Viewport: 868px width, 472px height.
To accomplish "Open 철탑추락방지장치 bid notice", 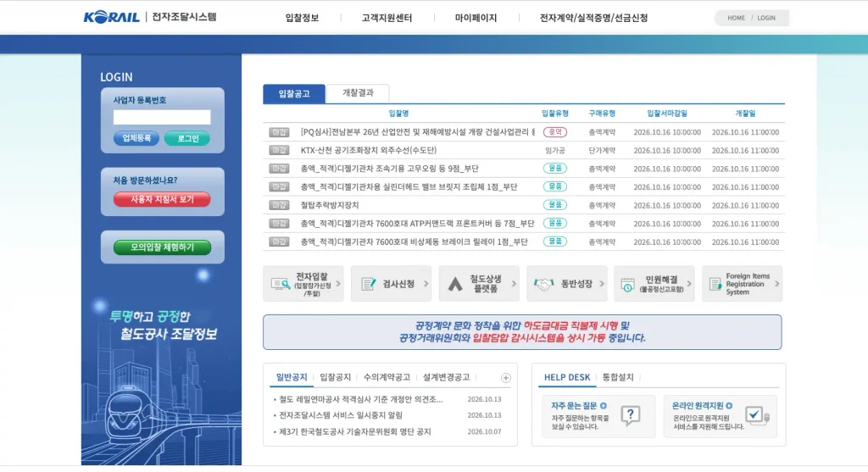I will [330, 205].
